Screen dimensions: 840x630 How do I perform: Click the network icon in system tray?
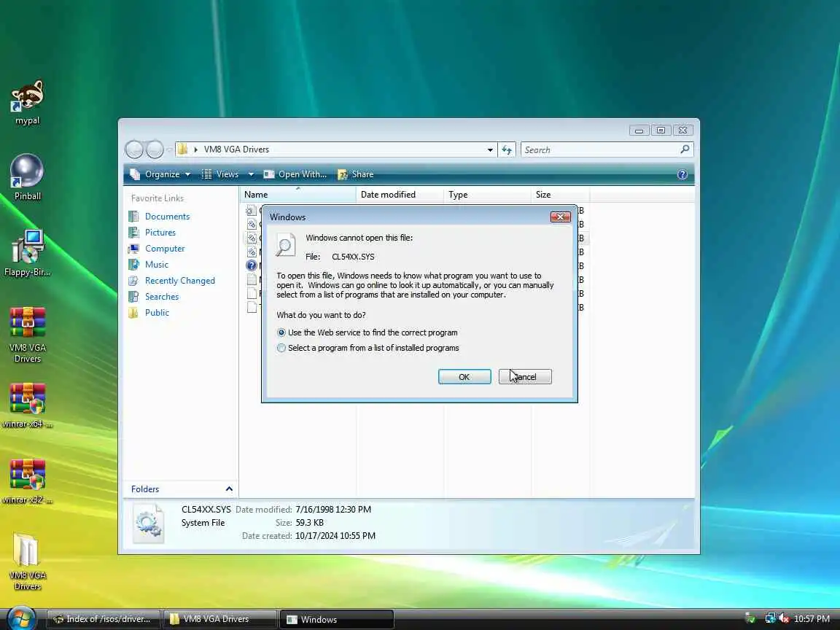(770, 619)
